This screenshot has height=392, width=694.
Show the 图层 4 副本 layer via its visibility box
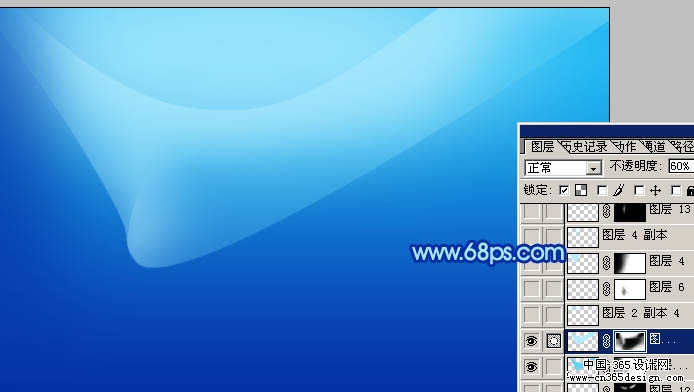point(531,237)
